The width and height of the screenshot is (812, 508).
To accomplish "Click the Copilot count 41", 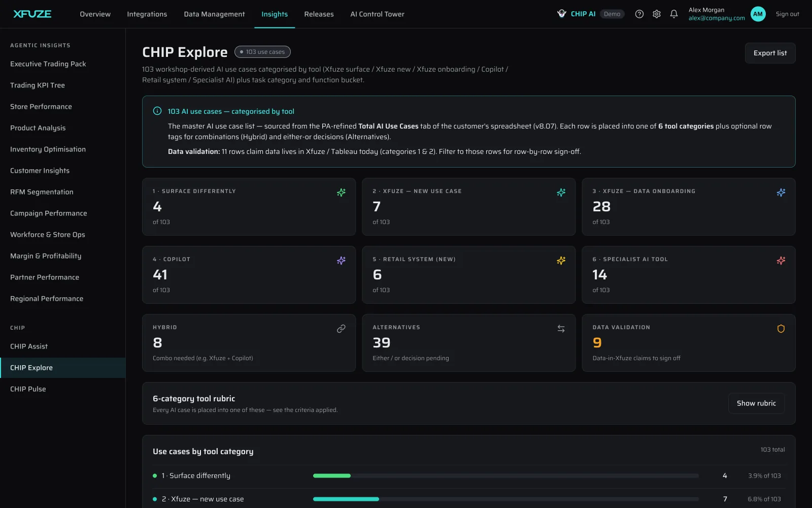I will coord(160,275).
